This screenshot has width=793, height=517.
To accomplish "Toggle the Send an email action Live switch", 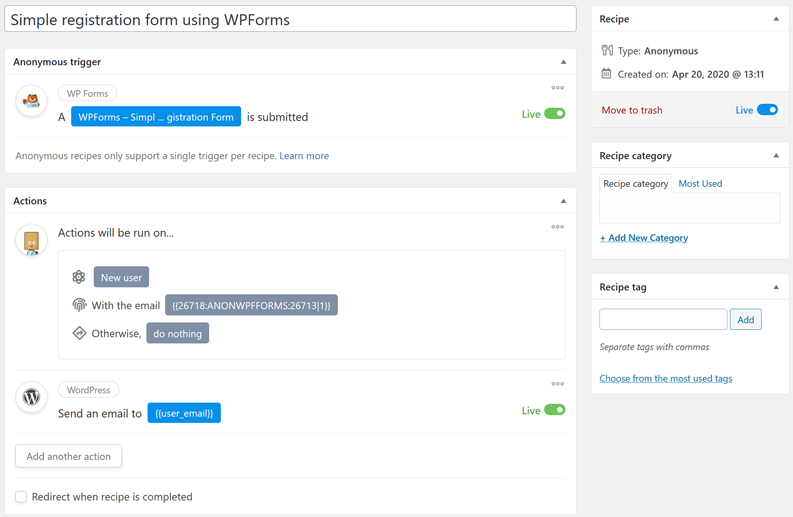I will point(554,410).
